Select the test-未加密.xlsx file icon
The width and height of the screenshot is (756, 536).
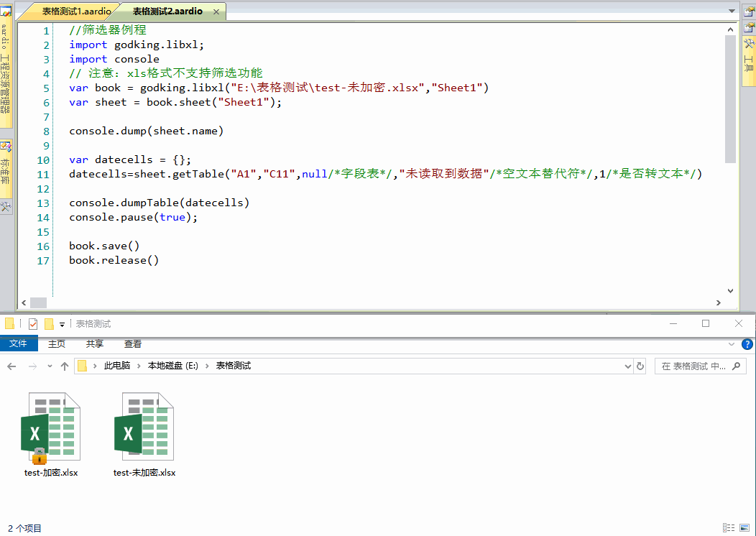144,427
